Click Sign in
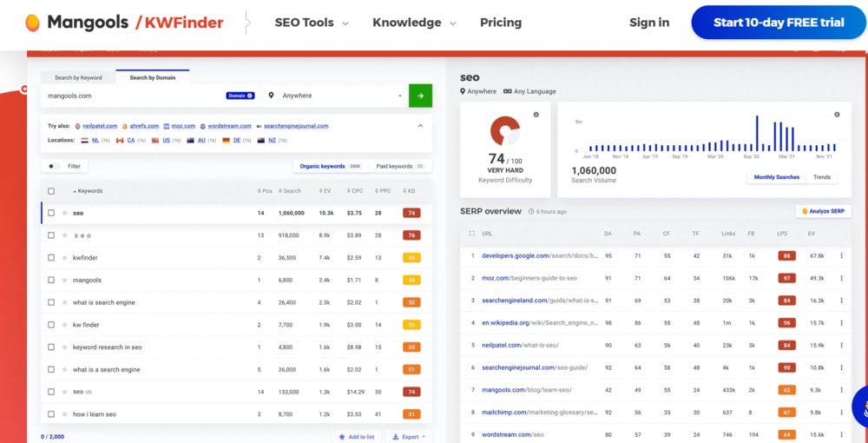Image resolution: width=868 pixels, height=443 pixels. click(x=649, y=23)
